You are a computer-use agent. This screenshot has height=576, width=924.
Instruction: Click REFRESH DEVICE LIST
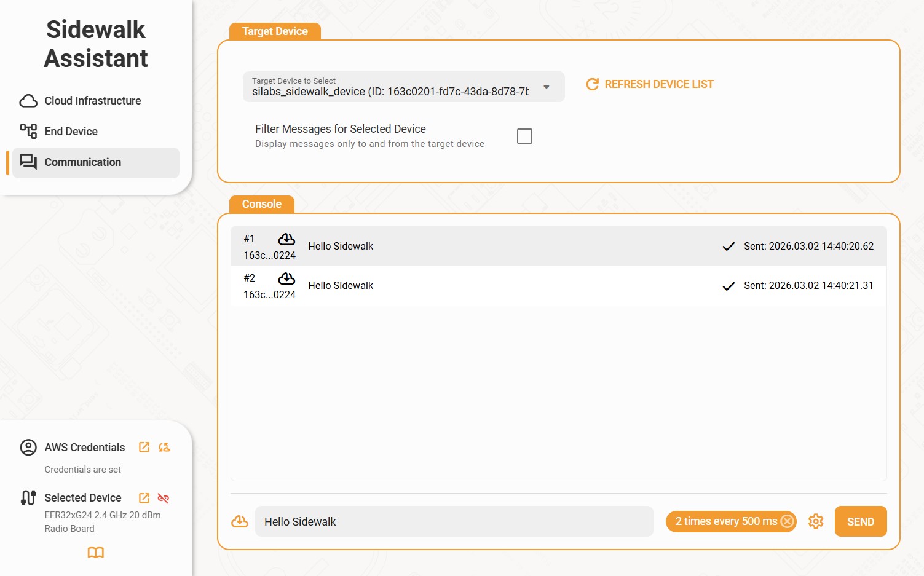pyautogui.click(x=650, y=84)
